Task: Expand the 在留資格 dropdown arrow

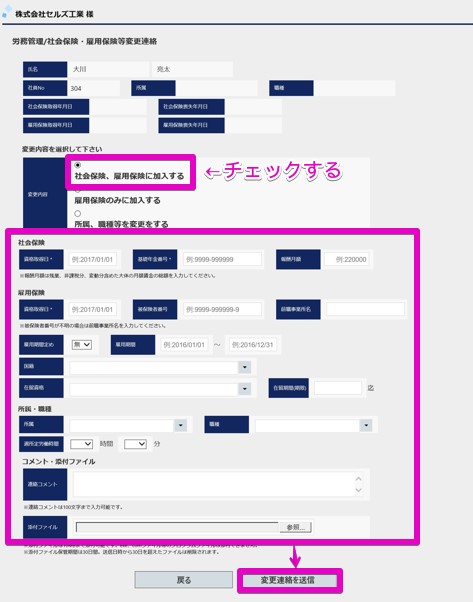Action: [x=245, y=389]
